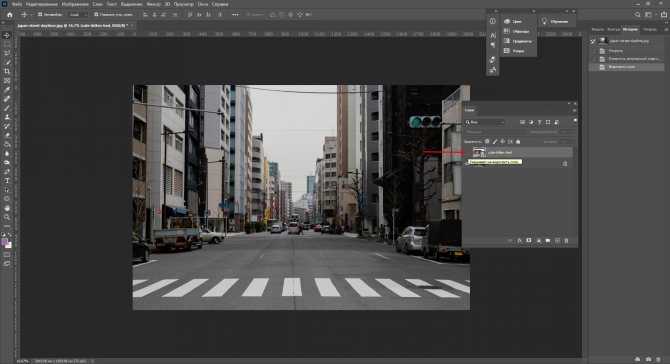Create new group folder icon in Layers
The width and height of the screenshot is (670, 364).
[x=548, y=241]
